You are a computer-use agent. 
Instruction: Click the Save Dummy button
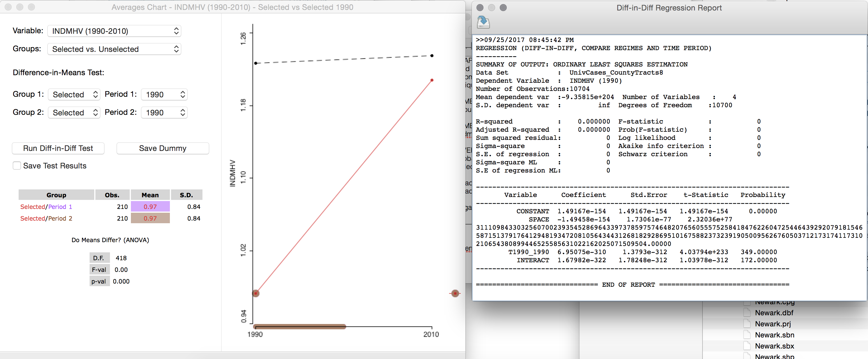163,148
